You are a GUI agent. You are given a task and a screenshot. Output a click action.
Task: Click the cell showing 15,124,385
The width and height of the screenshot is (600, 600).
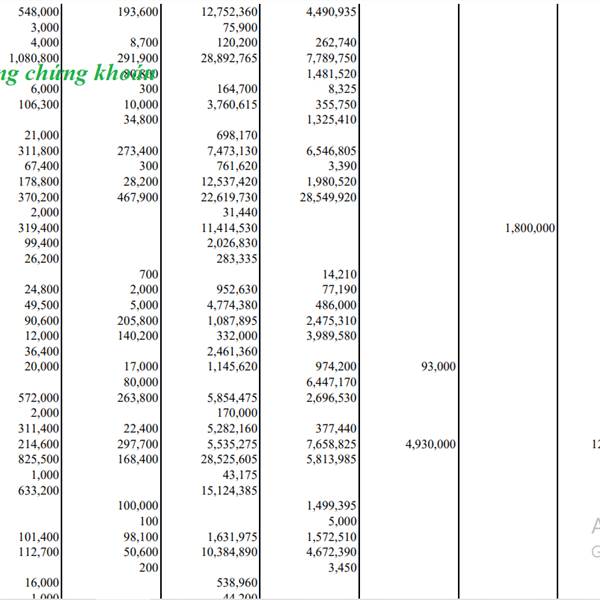click(x=229, y=491)
